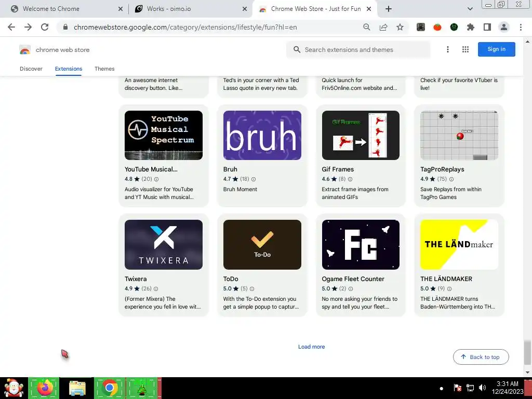The height and width of the screenshot is (399, 532).
Task: Open THE LÄNDMAKER thumbnail
Action: pos(459,245)
